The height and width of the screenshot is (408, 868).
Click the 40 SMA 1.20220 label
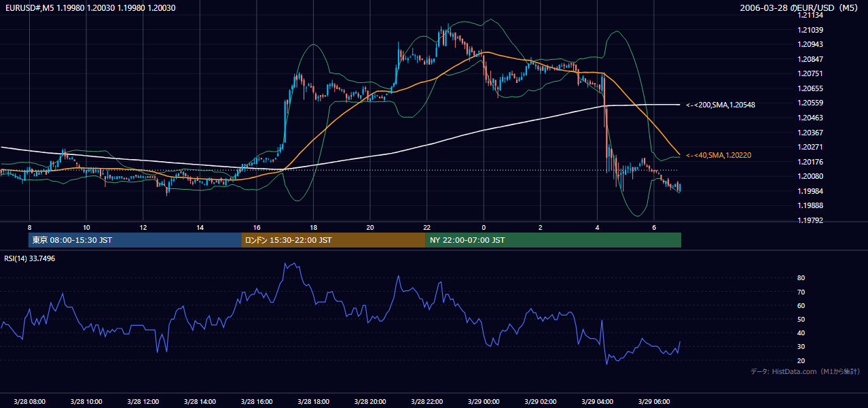(719, 155)
